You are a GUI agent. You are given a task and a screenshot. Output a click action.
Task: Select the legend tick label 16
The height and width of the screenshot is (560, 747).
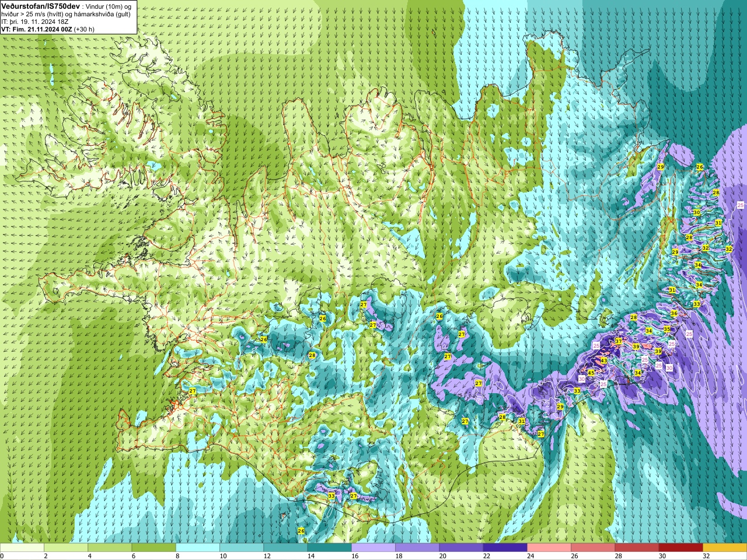(355, 556)
